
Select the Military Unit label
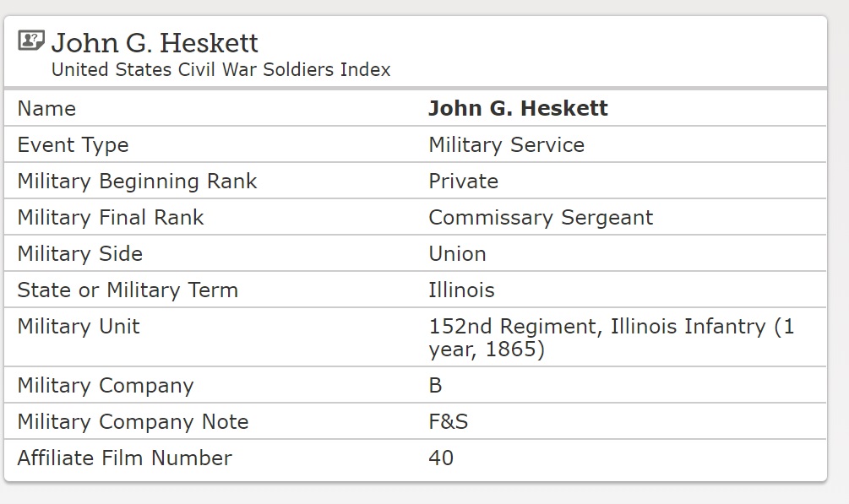click(x=79, y=327)
